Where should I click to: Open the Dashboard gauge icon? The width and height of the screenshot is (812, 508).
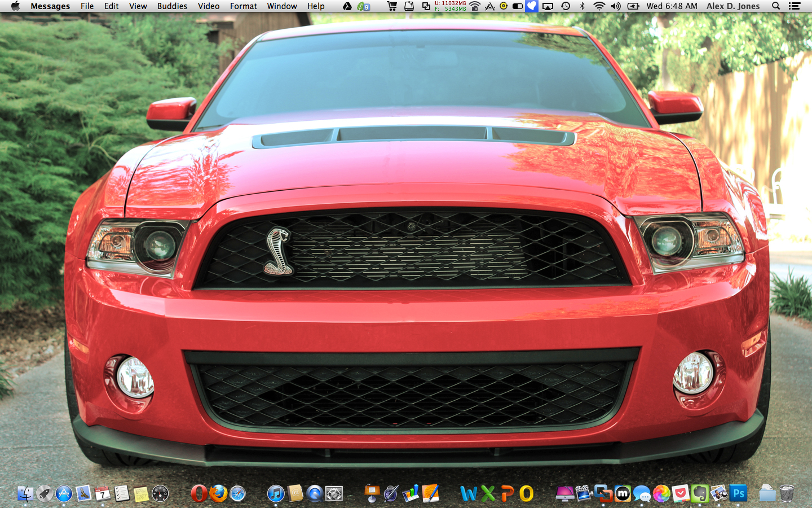160,494
